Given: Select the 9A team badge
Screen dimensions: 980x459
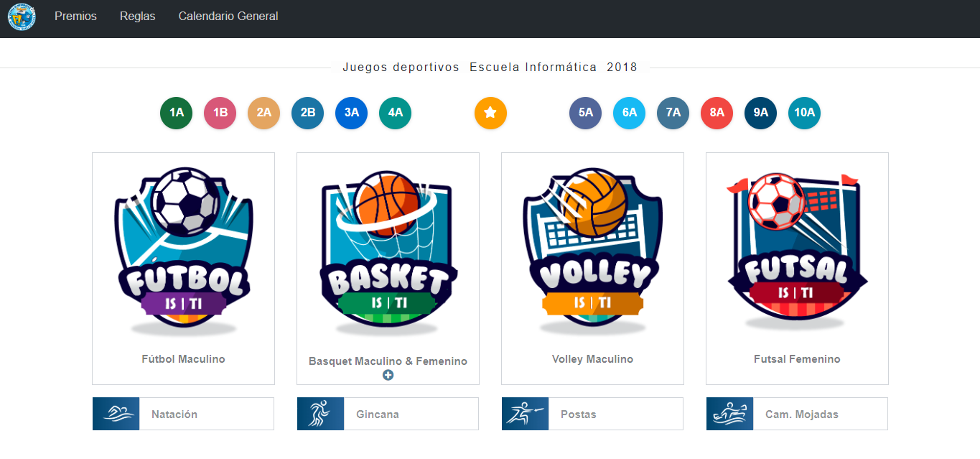Looking at the screenshot, I should 760,113.
